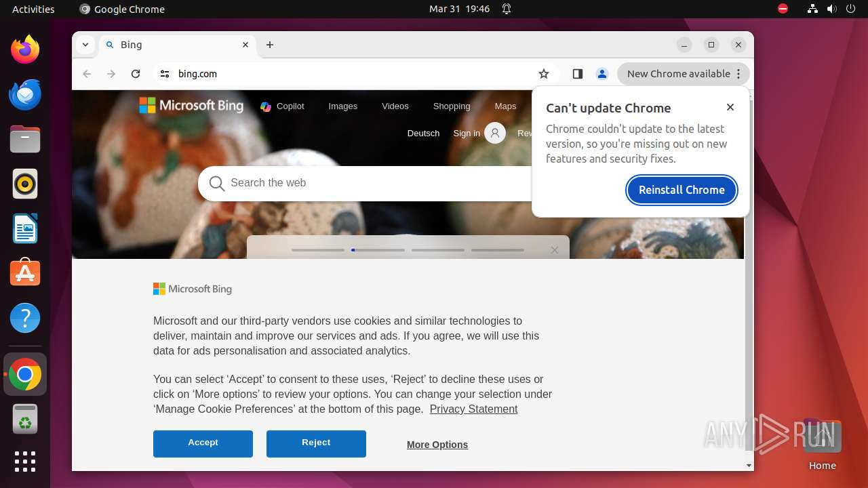Select the fourth carousel progress segment
868x488 pixels.
[x=498, y=250]
